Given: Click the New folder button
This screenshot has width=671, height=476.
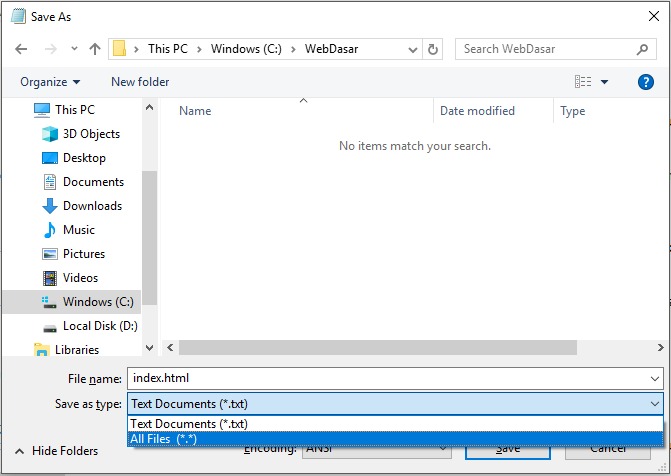Looking at the screenshot, I should [140, 82].
